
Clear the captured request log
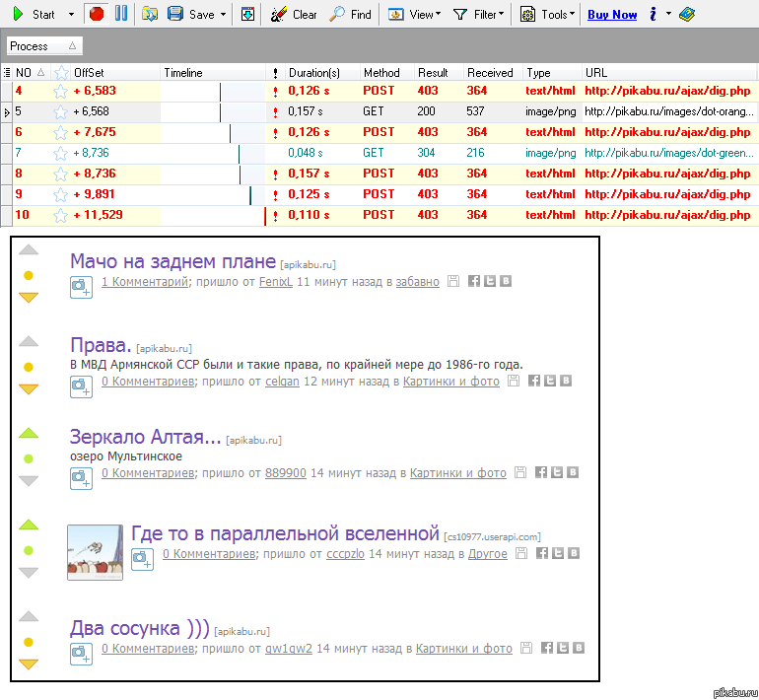tap(295, 14)
